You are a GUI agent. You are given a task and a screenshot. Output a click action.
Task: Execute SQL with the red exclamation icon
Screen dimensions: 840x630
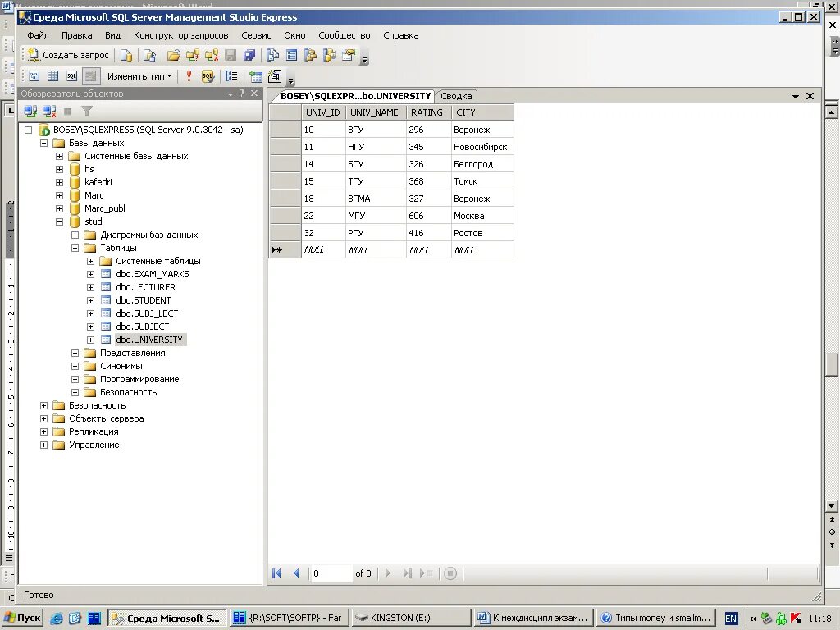pyautogui.click(x=189, y=76)
